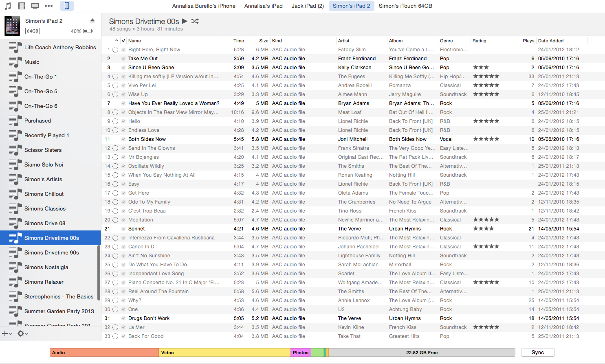Click sync status circle for Wise Up

(115, 94)
